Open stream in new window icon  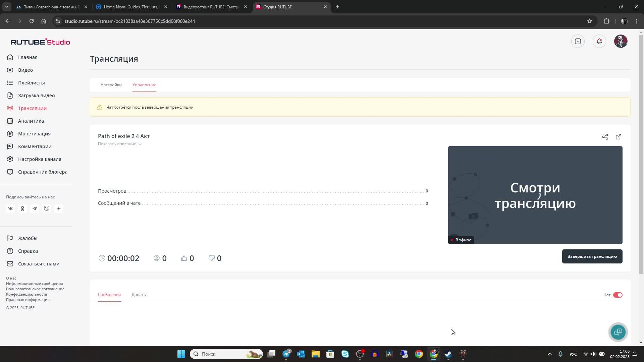point(618,137)
